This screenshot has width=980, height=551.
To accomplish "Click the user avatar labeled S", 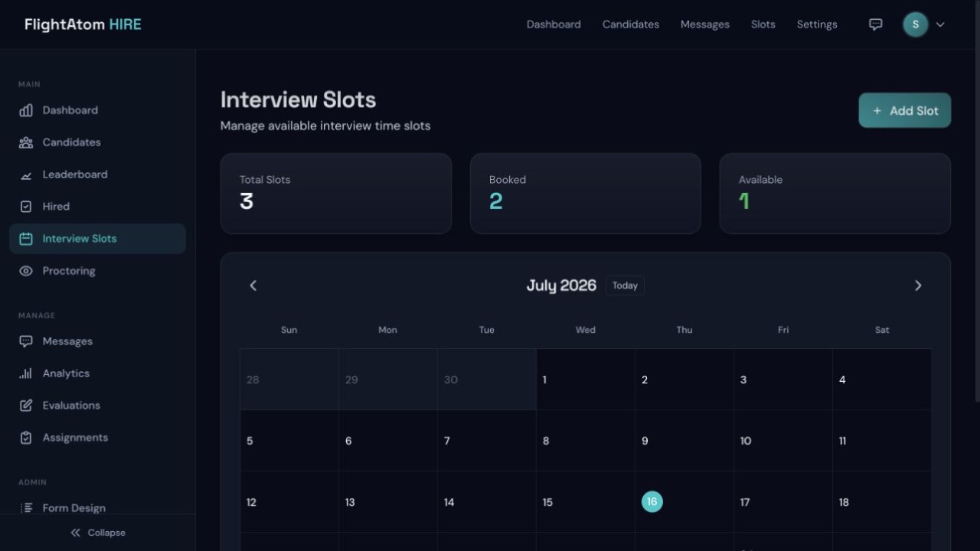I will click(x=916, y=24).
